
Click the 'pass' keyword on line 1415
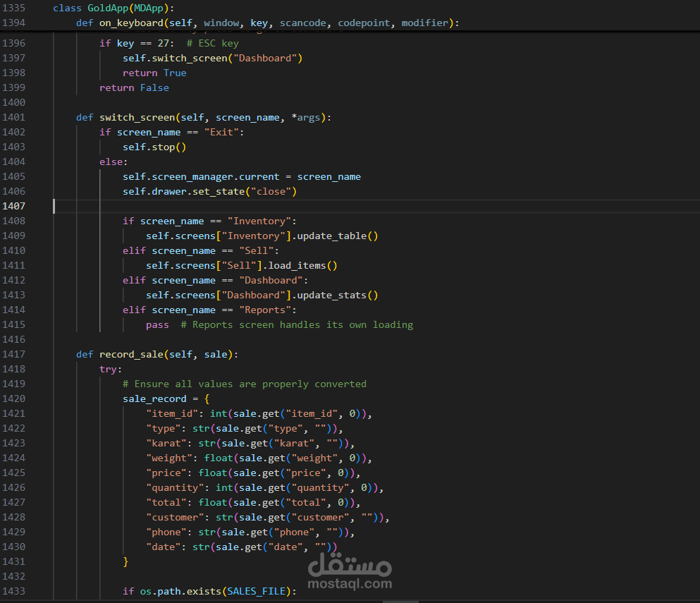158,324
